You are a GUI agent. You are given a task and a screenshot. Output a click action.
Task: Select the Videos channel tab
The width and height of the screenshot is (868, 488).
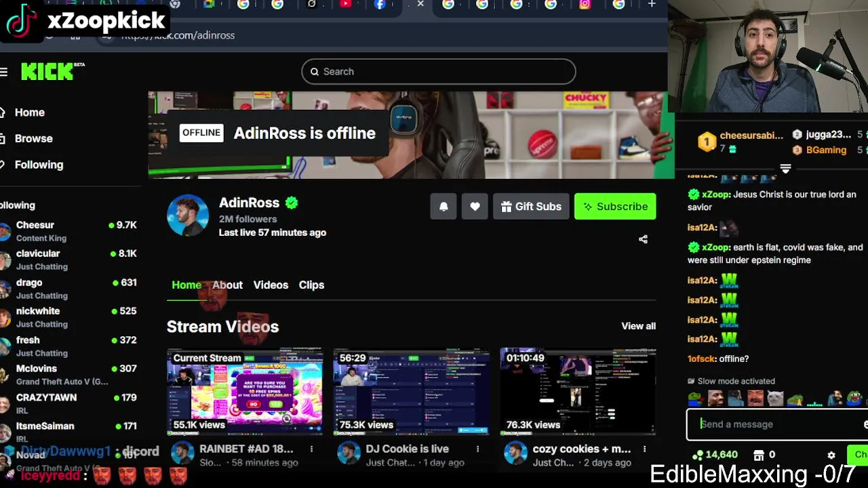pos(271,285)
